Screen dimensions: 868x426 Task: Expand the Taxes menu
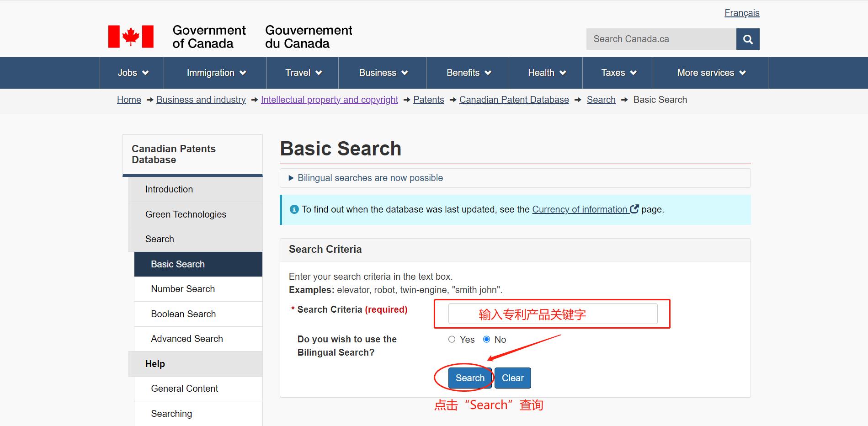tap(618, 73)
